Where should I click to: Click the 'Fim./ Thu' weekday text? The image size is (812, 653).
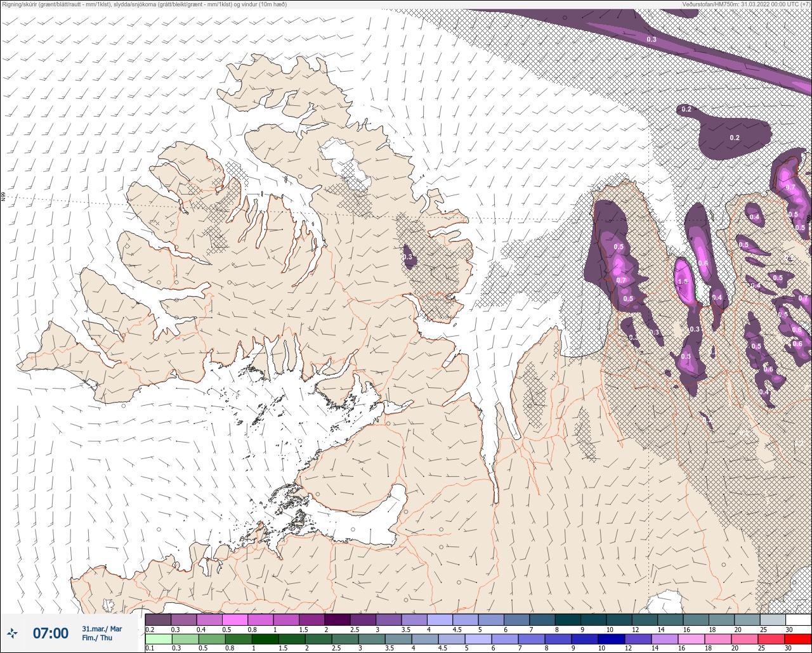point(97,638)
